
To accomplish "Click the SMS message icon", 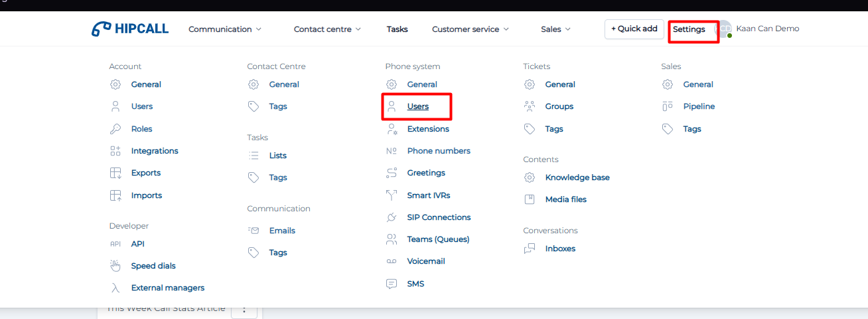I will click(x=392, y=284).
